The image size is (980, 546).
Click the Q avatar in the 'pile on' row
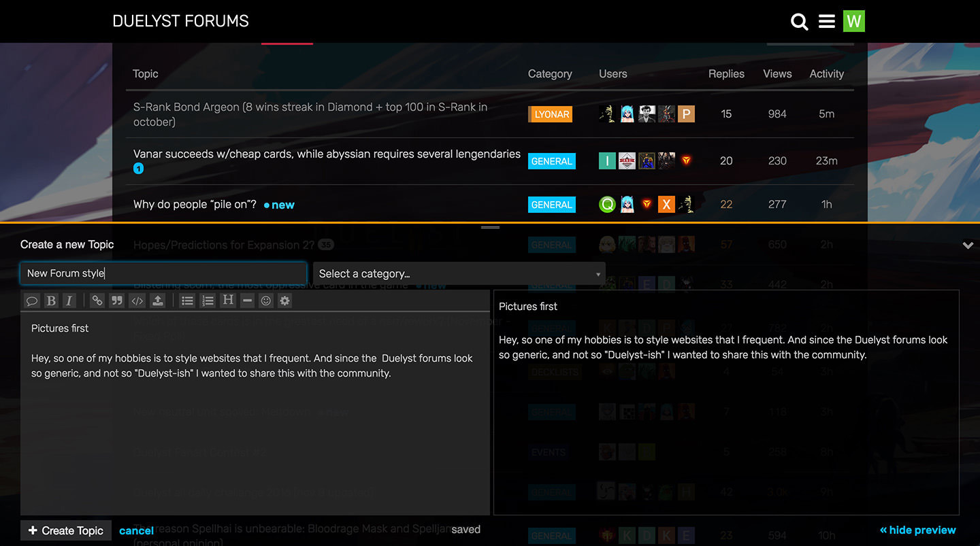coord(607,204)
